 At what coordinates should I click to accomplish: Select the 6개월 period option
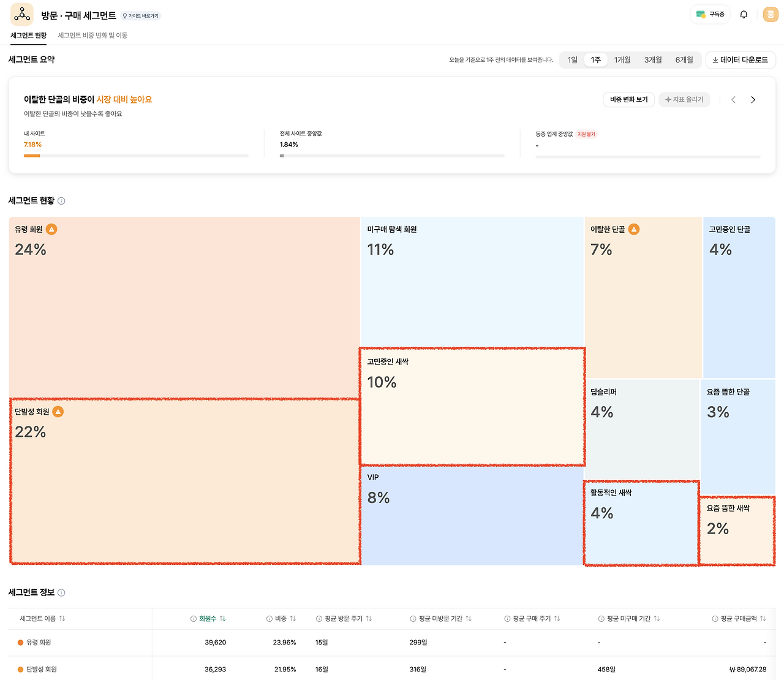coord(684,60)
